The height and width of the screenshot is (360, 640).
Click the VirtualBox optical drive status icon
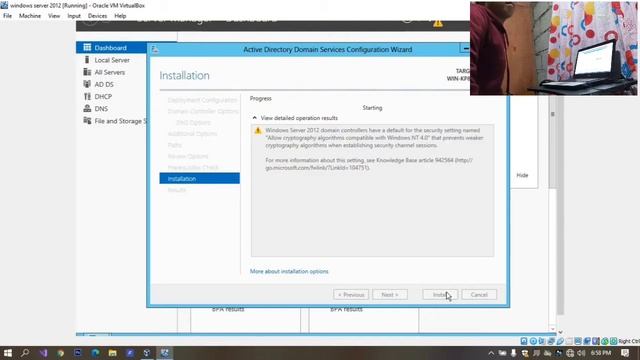click(533, 341)
